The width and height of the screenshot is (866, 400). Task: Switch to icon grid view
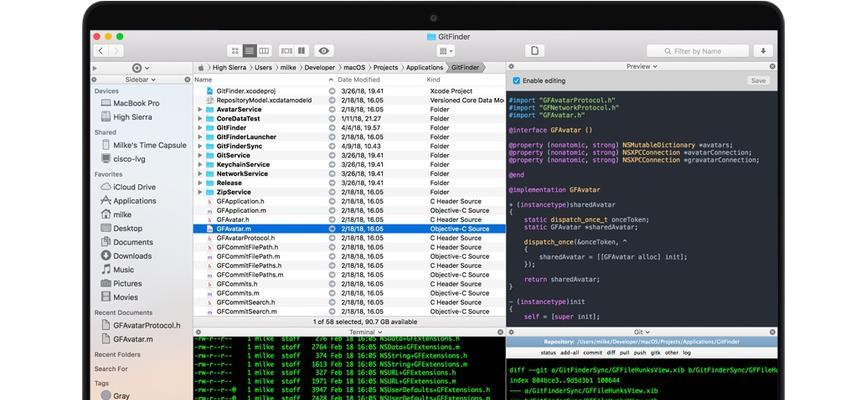coord(235,51)
